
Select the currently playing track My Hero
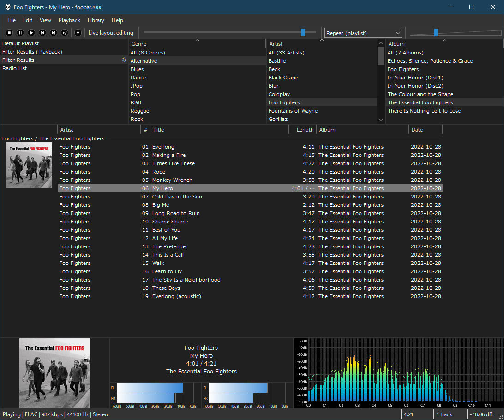click(x=250, y=188)
